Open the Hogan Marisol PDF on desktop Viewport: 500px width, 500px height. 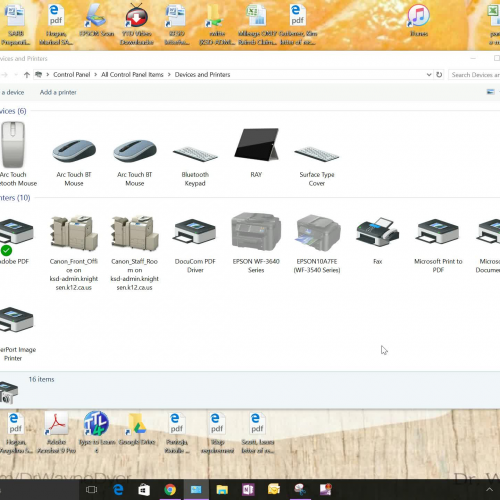click(x=56, y=24)
